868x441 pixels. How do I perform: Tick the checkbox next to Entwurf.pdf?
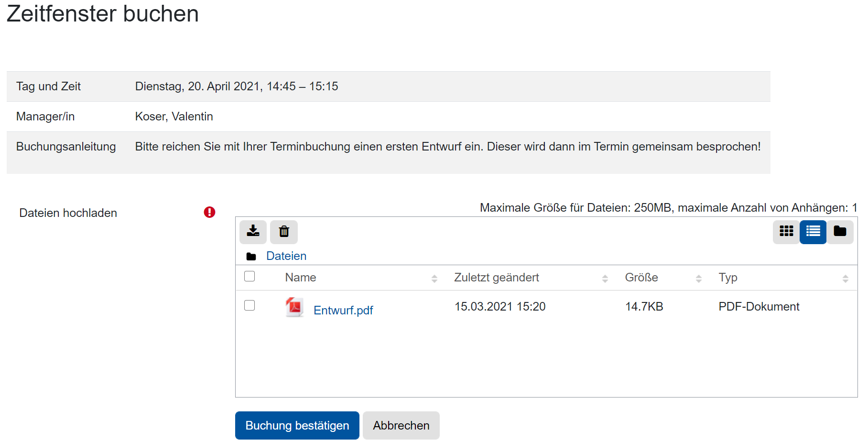(249, 305)
